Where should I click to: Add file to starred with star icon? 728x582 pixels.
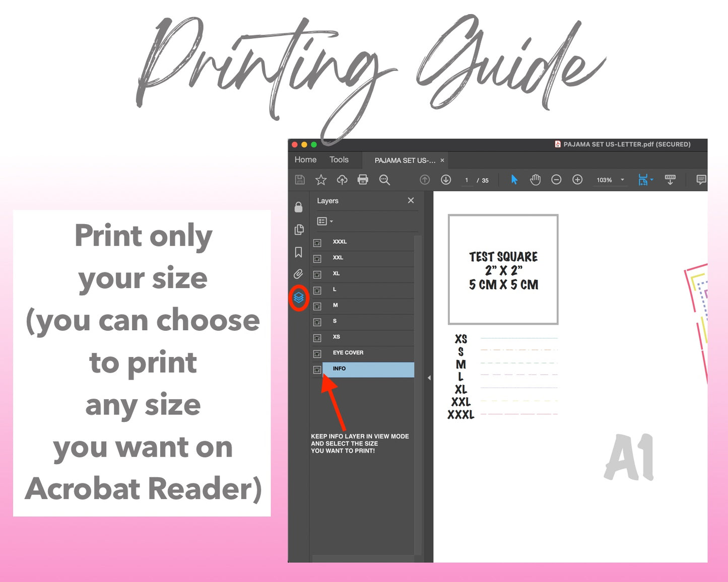click(321, 180)
